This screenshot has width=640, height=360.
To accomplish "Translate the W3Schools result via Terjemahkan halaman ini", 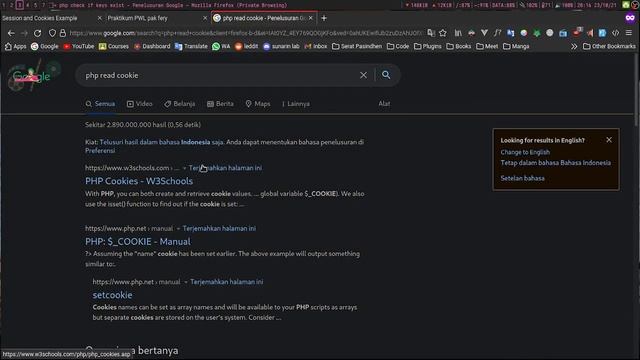I will click(x=225, y=168).
